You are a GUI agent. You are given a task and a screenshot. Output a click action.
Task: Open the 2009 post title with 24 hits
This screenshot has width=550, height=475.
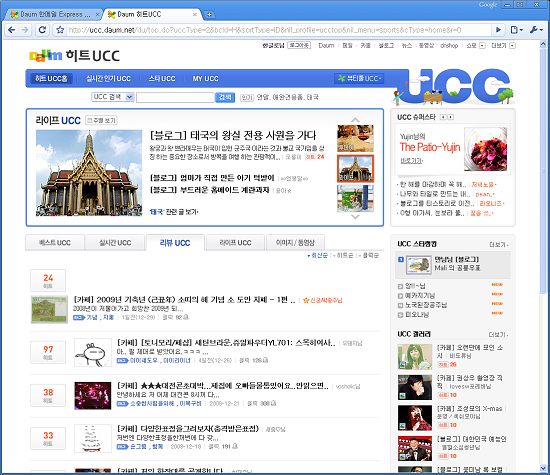tap(184, 300)
